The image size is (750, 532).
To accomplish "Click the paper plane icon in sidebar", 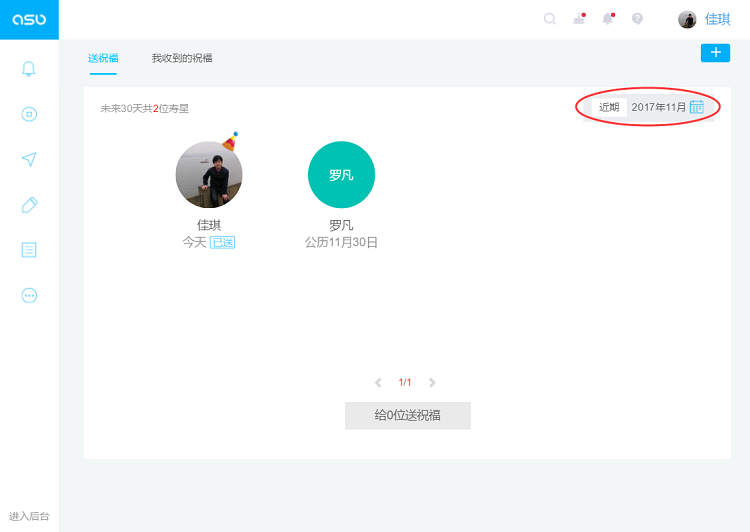I will click(x=29, y=160).
